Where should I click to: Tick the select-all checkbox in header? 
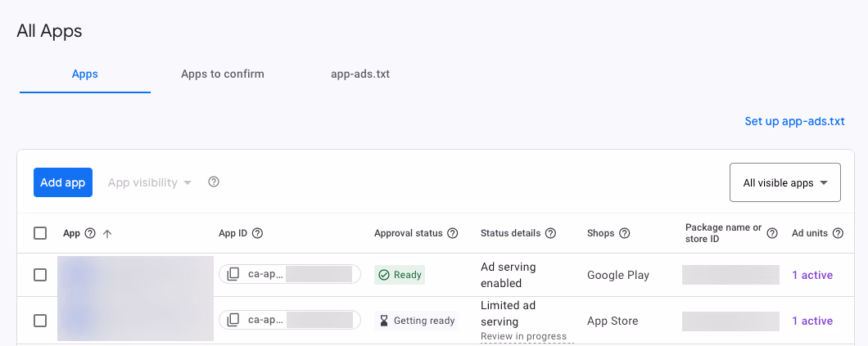pos(40,233)
